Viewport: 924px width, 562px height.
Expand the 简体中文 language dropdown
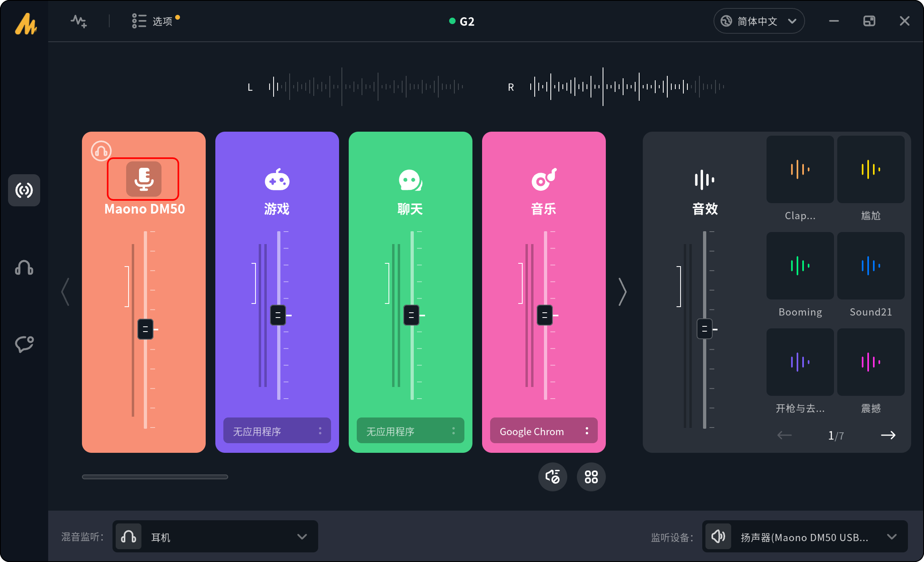tap(758, 21)
